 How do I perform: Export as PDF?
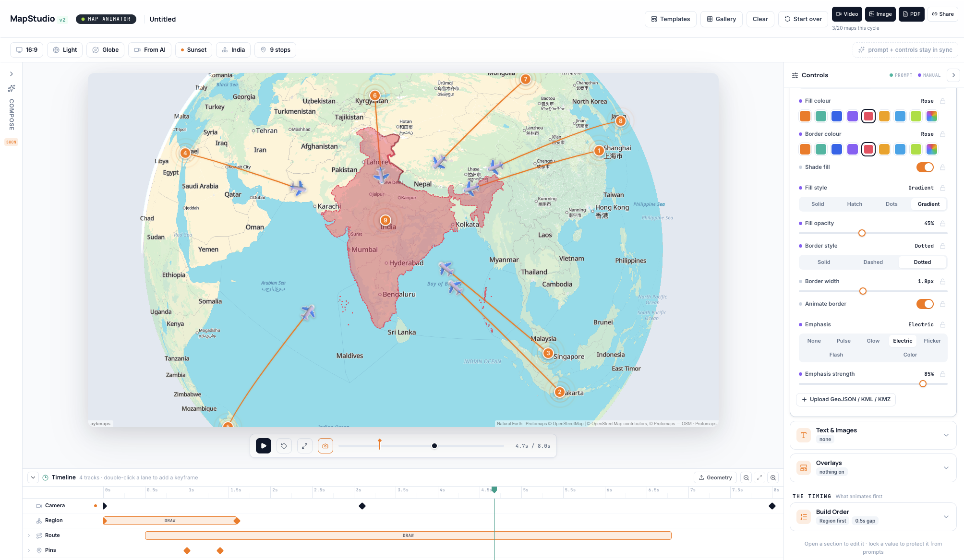[912, 14]
